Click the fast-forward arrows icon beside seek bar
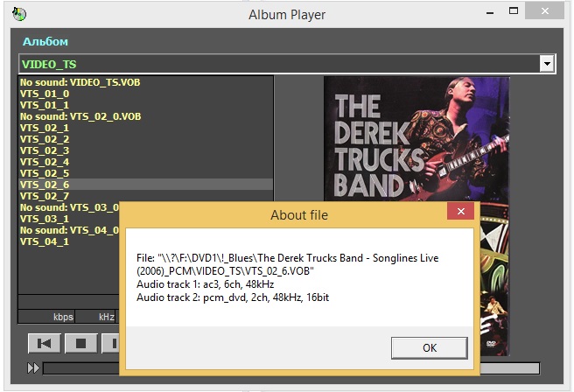 coord(33,367)
